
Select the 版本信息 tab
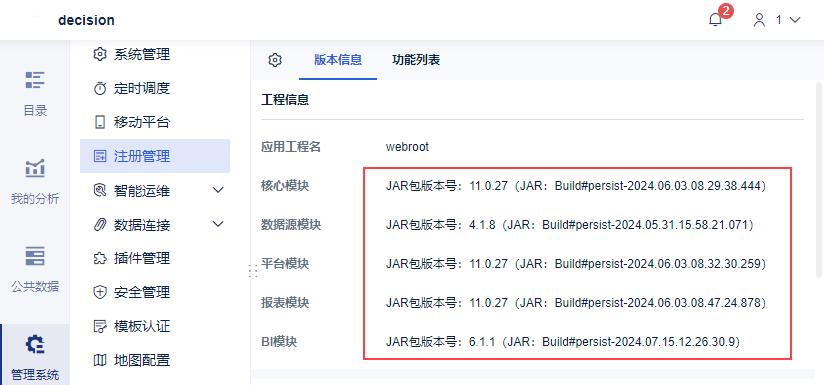pos(338,60)
